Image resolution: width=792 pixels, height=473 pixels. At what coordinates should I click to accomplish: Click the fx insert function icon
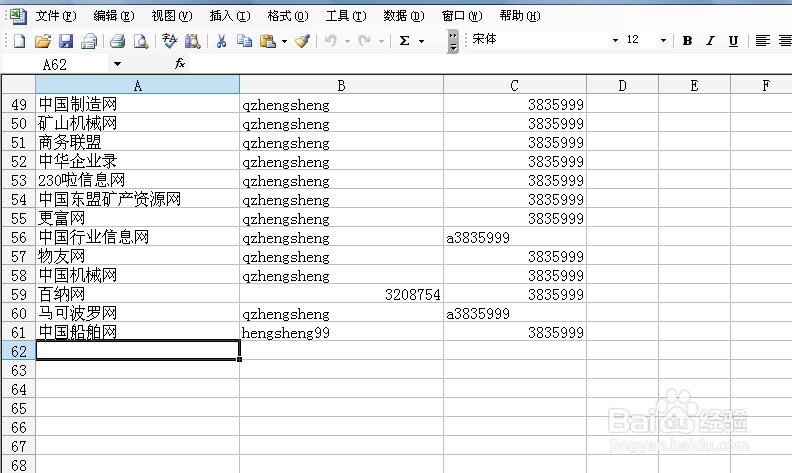179,64
